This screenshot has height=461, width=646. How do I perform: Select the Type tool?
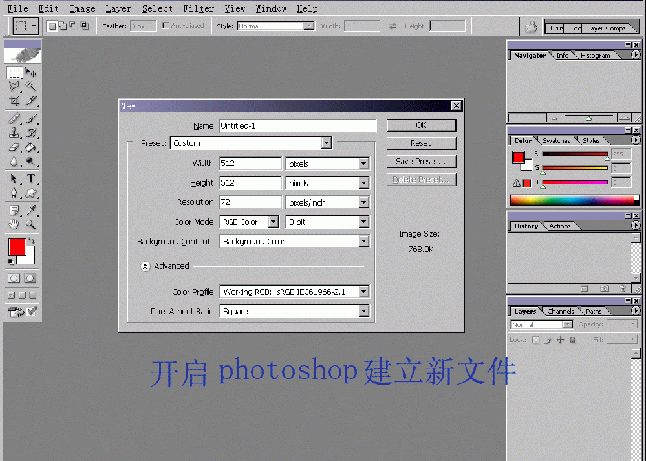pos(30,179)
